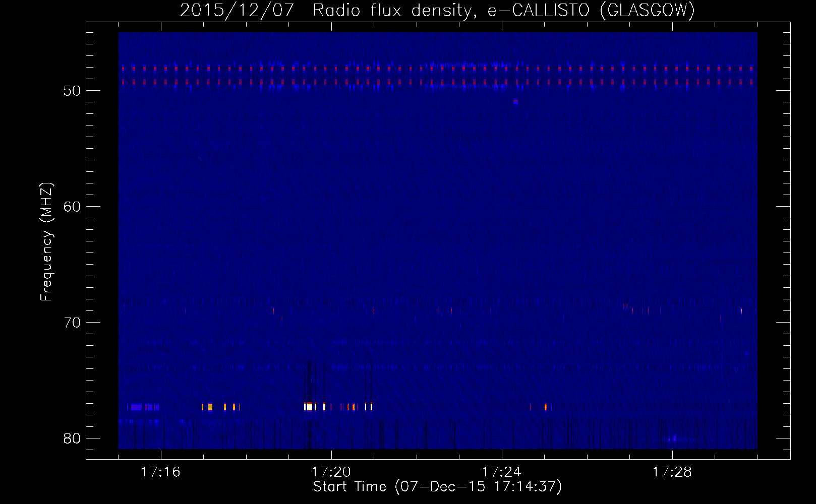The width and height of the screenshot is (816, 504).
Task: Click the 17:16 time tick label
Action: tap(160, 472)
